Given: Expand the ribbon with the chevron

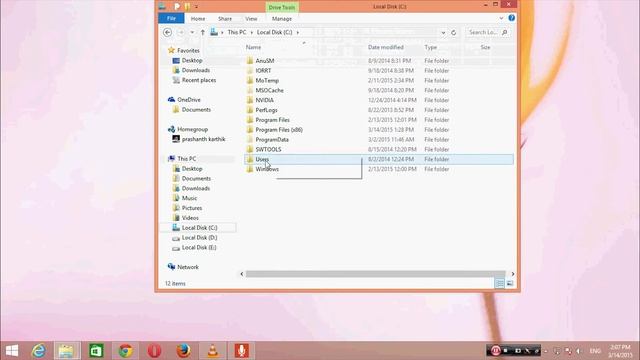Looking at the screenshot, I should [501, 18].
